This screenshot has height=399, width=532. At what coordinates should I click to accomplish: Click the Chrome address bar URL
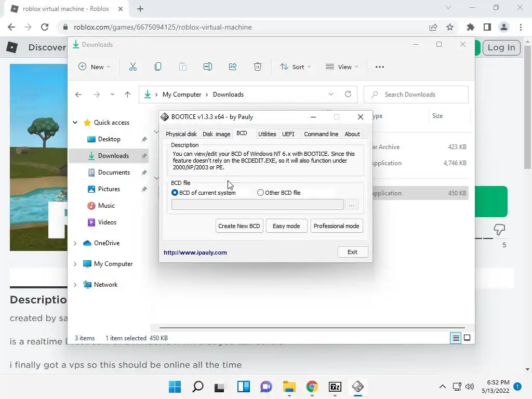click(x=163, y=27)
